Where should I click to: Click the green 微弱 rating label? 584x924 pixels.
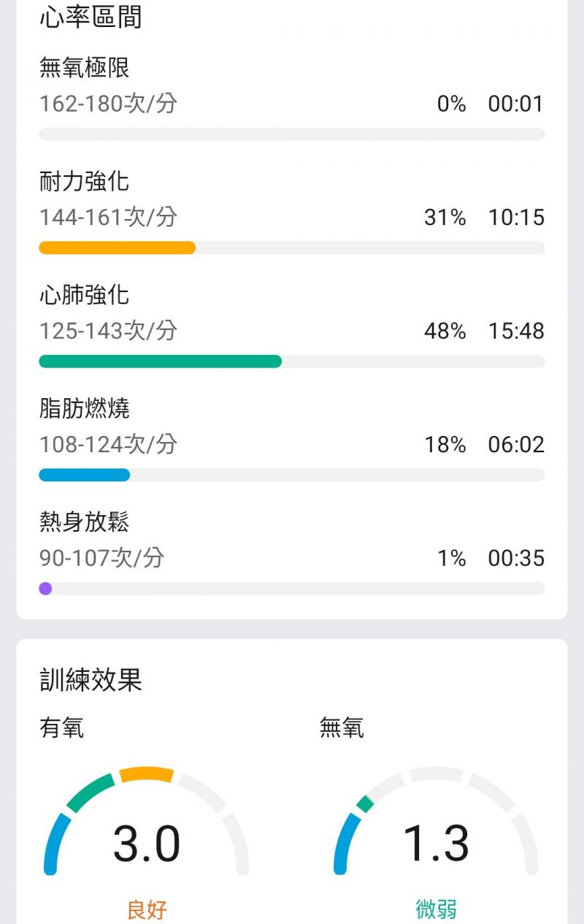(436, 909)
